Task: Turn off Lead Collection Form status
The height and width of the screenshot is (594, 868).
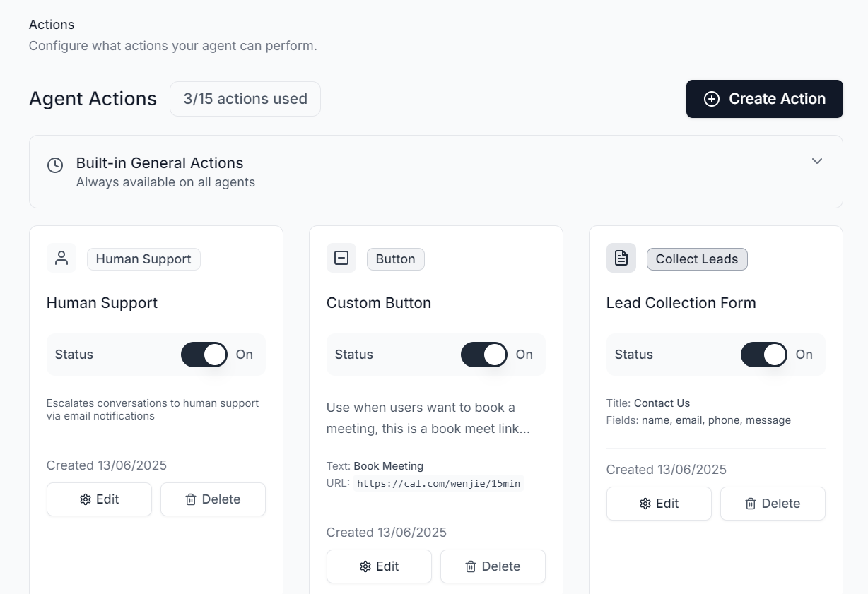Action: coord(764,355)
